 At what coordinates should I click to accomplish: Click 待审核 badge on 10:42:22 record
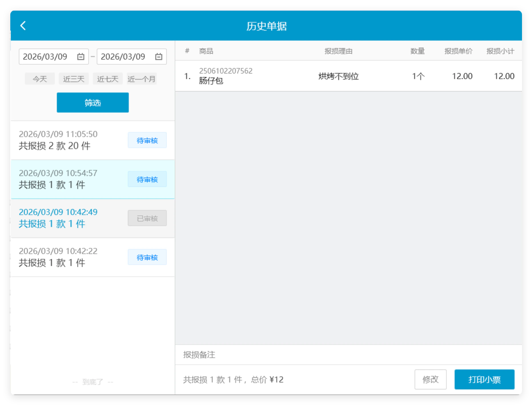point(147,257)
